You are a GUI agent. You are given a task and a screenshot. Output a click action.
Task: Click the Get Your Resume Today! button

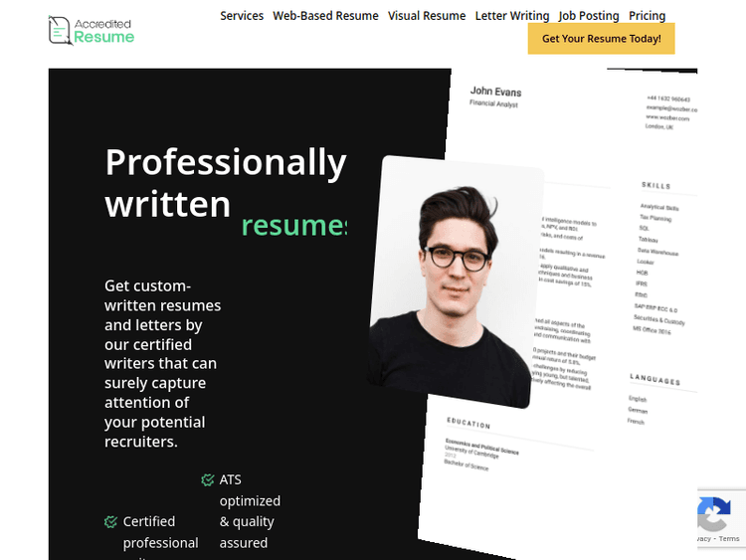602,39
